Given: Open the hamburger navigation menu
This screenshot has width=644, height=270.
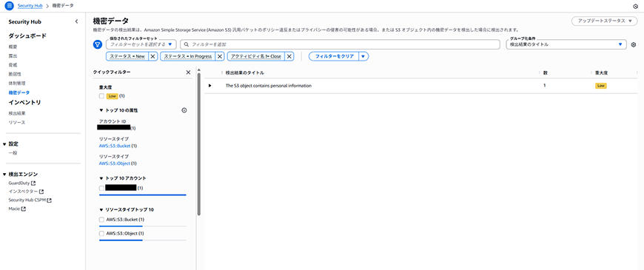Looking at the screenshot, I should point(10,6).
